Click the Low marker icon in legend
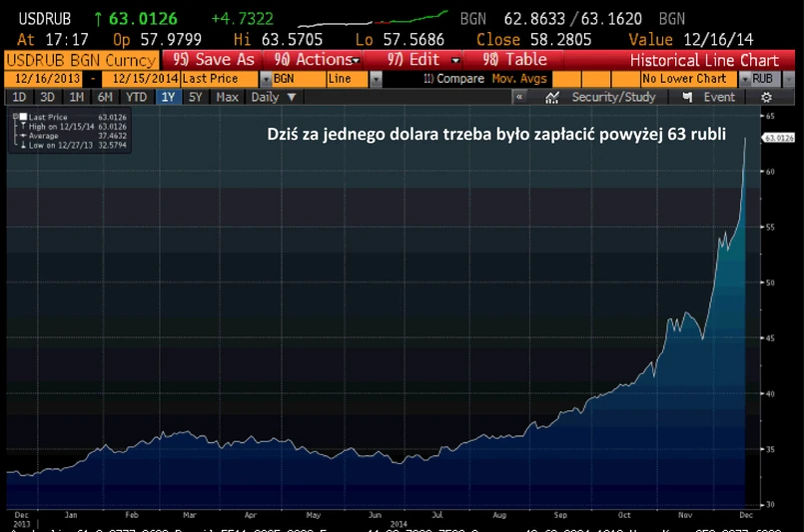The width and height of the screenshot is (804, 532). 17,146
